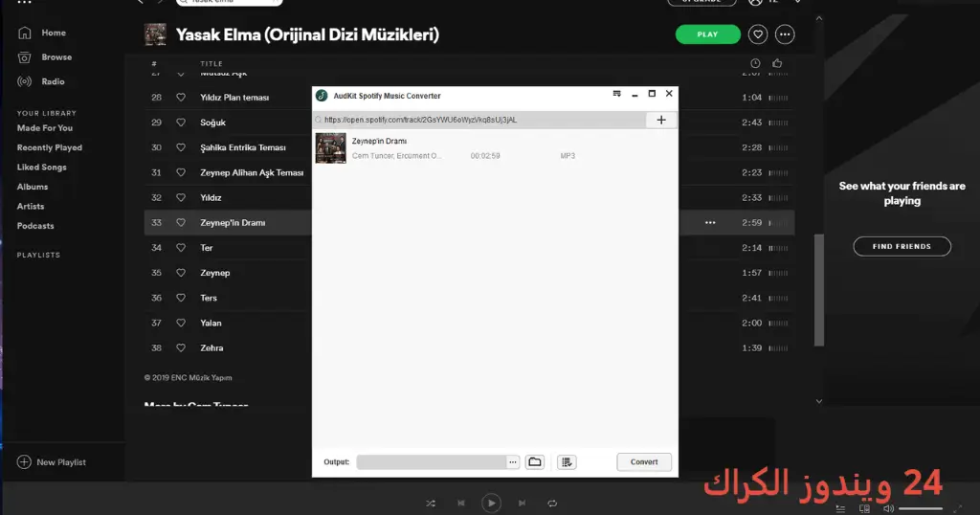
Task: Open album more options ellipsis next to heart
Action: 785,34
